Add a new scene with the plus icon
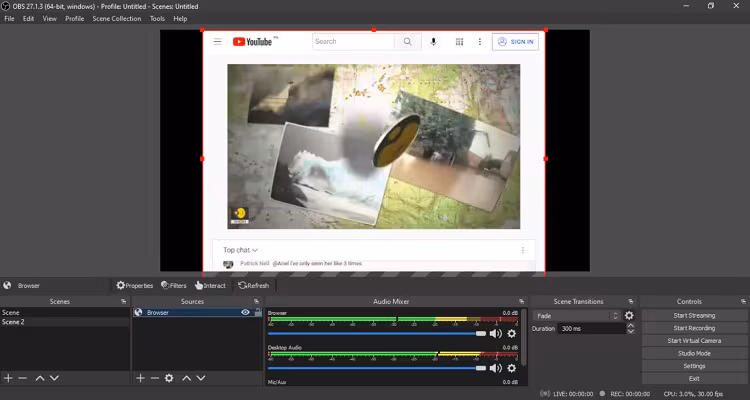 click(8, 378)
